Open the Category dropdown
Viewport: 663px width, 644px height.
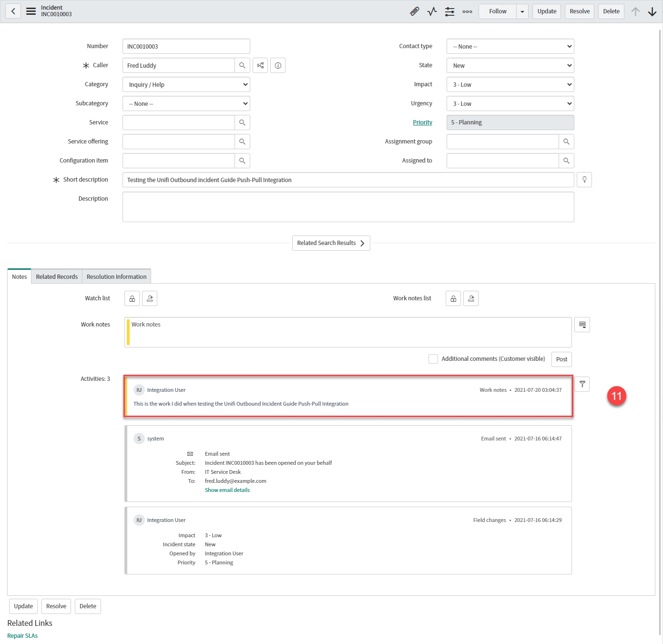tap(186, 84)
